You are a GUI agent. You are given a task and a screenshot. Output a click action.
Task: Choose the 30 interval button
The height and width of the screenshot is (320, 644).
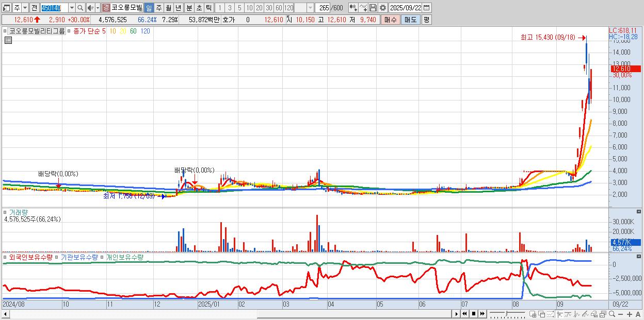click(269, 8)
